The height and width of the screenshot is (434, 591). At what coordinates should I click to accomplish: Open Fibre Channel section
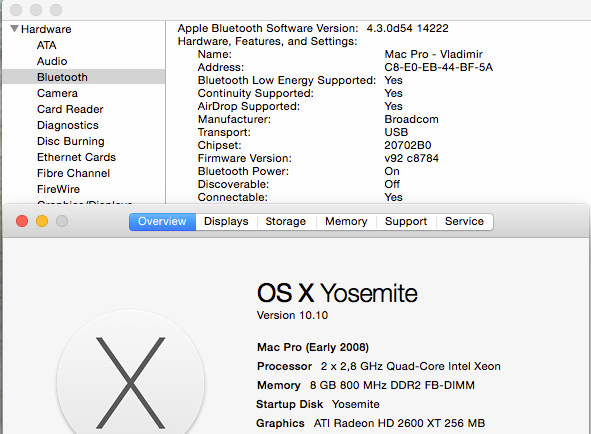[73, 173]
